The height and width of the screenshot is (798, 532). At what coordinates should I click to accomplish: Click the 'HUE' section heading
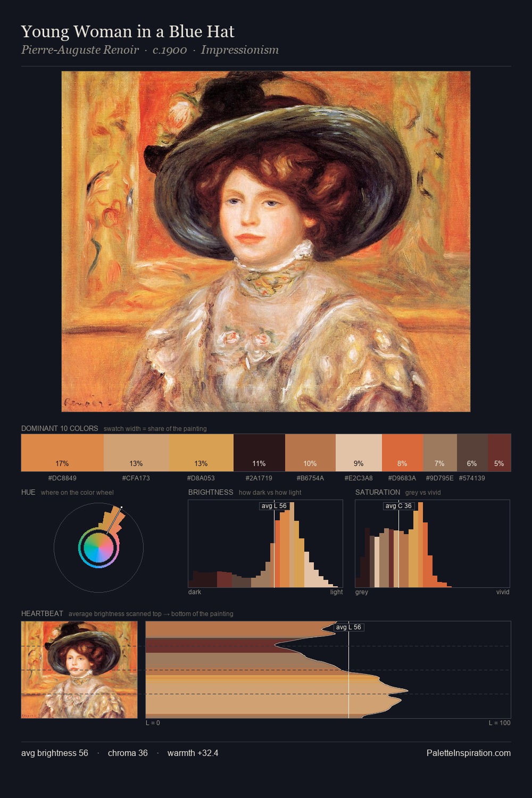pyautogui.click(x=28, y=492)
